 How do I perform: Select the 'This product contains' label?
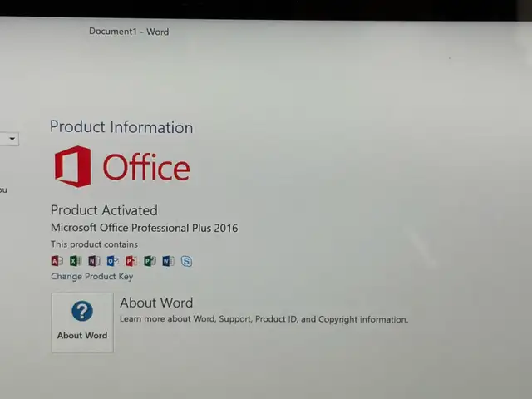pos(94,244)
